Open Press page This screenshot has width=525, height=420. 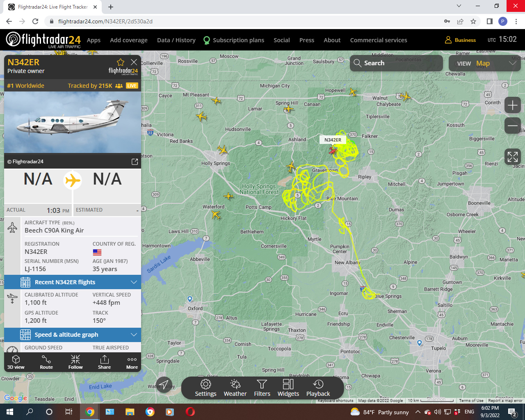[x=307, y=40]
